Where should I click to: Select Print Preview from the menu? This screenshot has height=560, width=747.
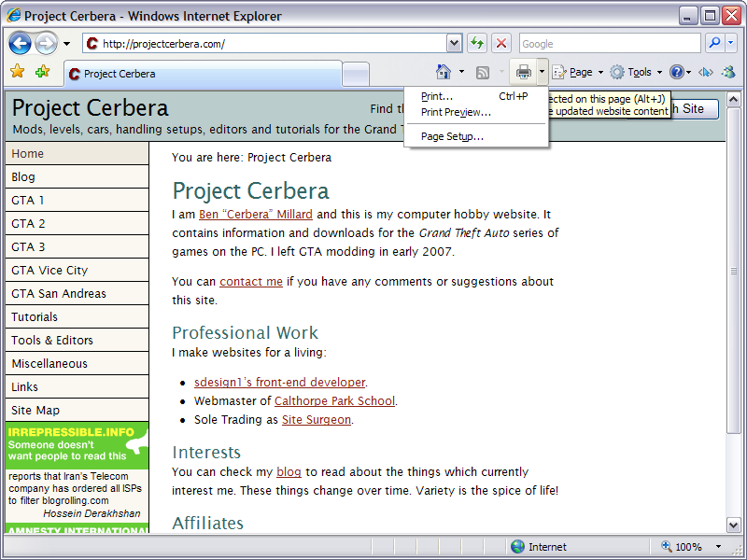(x=456, y=112)
